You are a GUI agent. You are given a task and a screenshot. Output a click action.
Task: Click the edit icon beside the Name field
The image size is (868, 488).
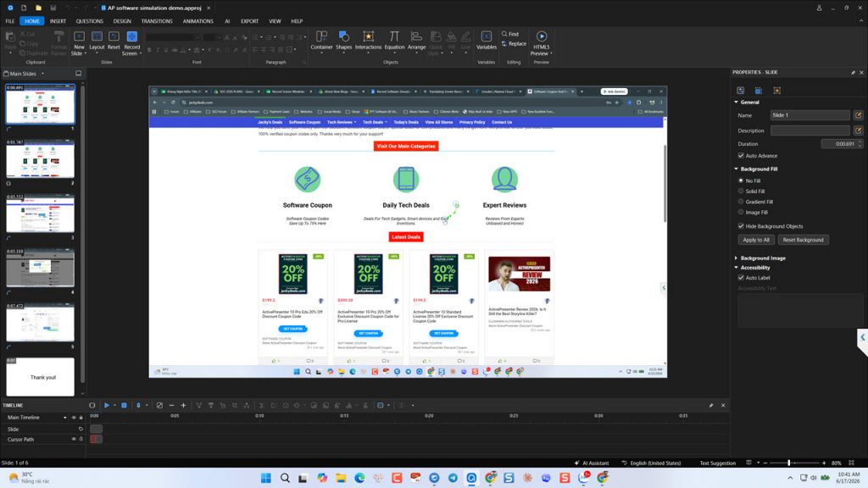point(858,115)
